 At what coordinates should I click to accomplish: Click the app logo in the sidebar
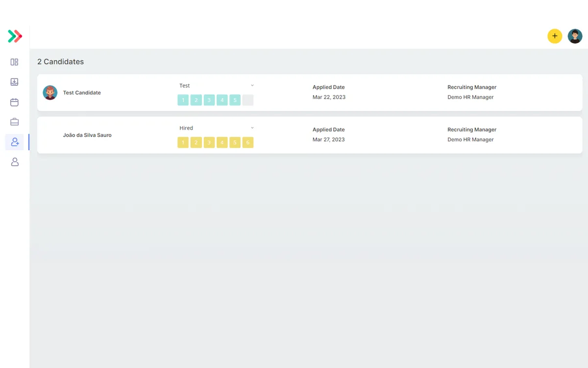[15, 36]
